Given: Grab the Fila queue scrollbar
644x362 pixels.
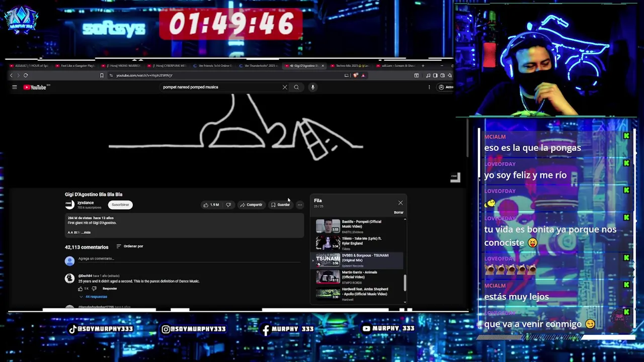Looking at the screenshot, I should tap(405, 283).
